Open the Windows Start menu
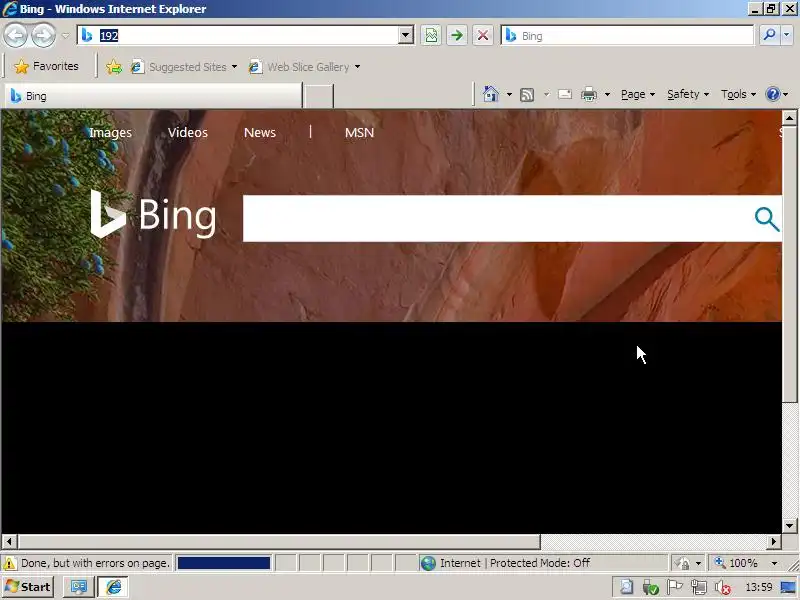Screen dimensions: 800x600 [29, 587]
